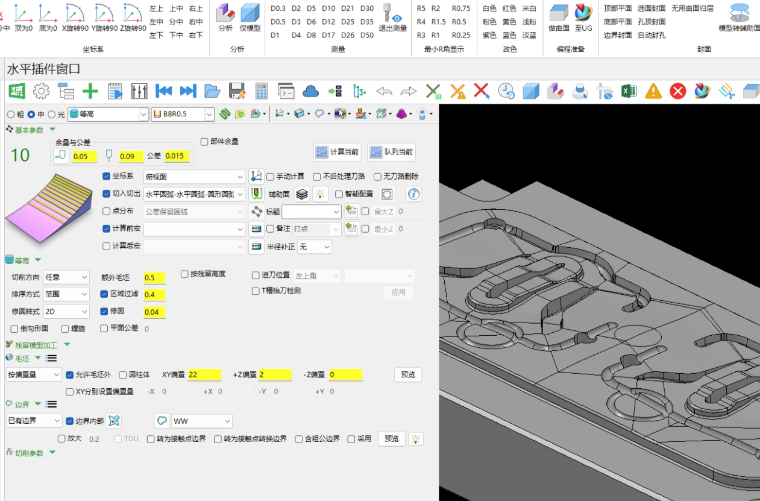The image size is (760, 501).
Task: Click the 计算当前 button
Action: click(337, 152)
